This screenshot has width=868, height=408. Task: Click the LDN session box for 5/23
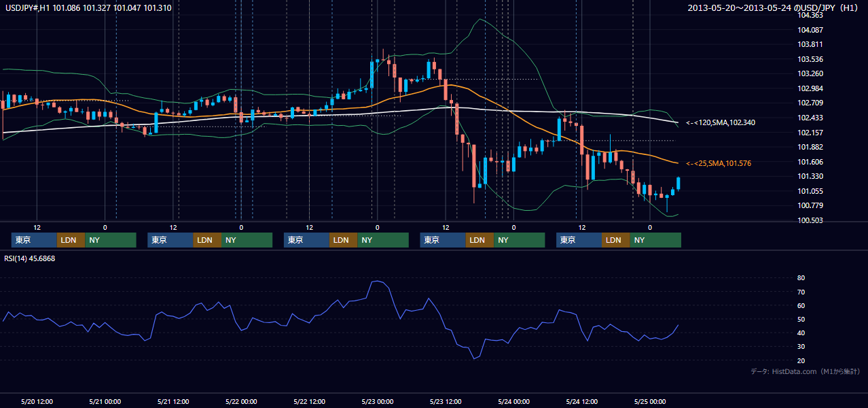480,240
